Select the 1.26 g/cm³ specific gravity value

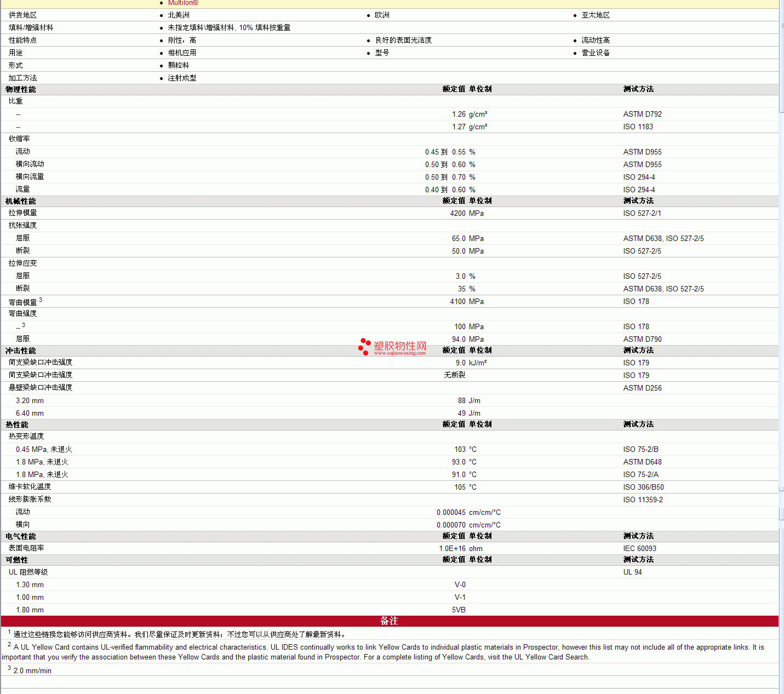tap(470, 114)
